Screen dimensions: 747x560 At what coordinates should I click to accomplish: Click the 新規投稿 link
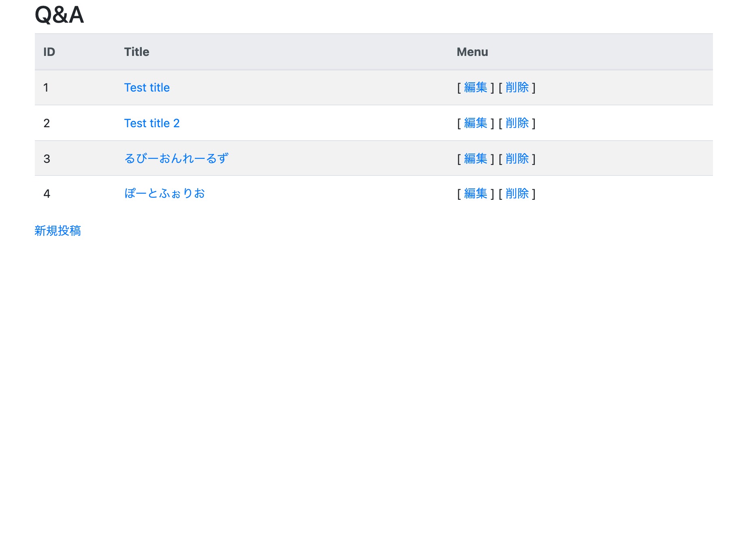(58, 231)
